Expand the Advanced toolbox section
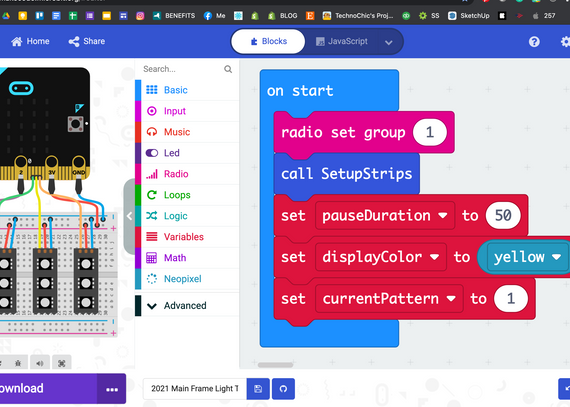 tap(187, 306)
